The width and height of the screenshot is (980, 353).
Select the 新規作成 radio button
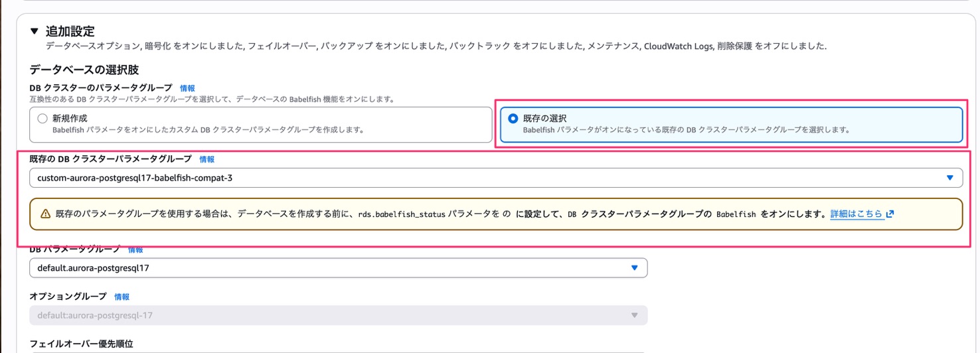(42, 119)
